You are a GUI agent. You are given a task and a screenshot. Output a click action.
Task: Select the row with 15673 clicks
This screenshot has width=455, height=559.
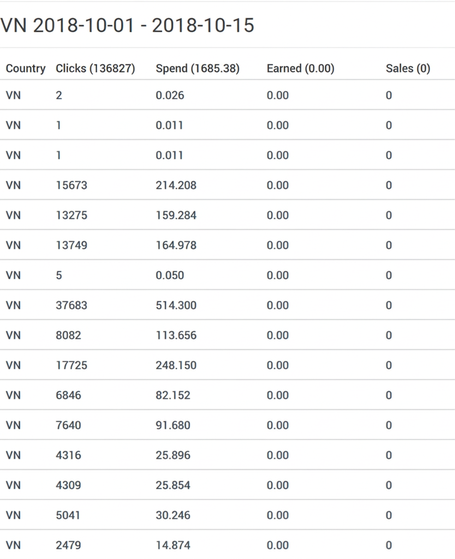pyautogui.click(x=228, y=185)
